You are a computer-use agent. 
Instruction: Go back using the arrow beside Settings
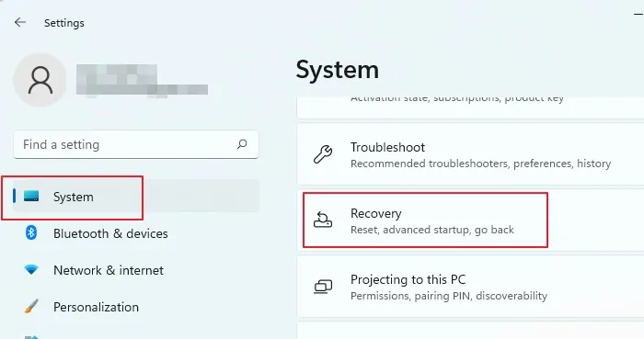pos(19,22)
